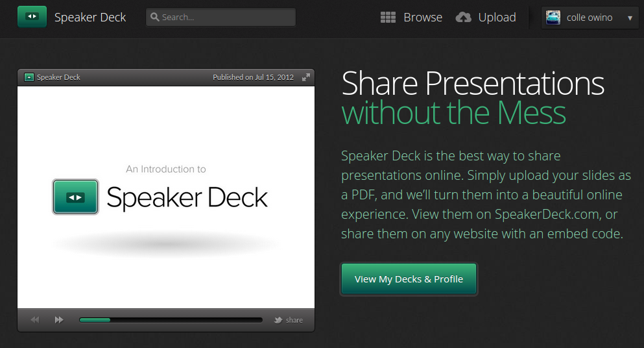Click the slide progress bar
The width and height of the screenshot is (644, 348).
click(x=171, y=320)
